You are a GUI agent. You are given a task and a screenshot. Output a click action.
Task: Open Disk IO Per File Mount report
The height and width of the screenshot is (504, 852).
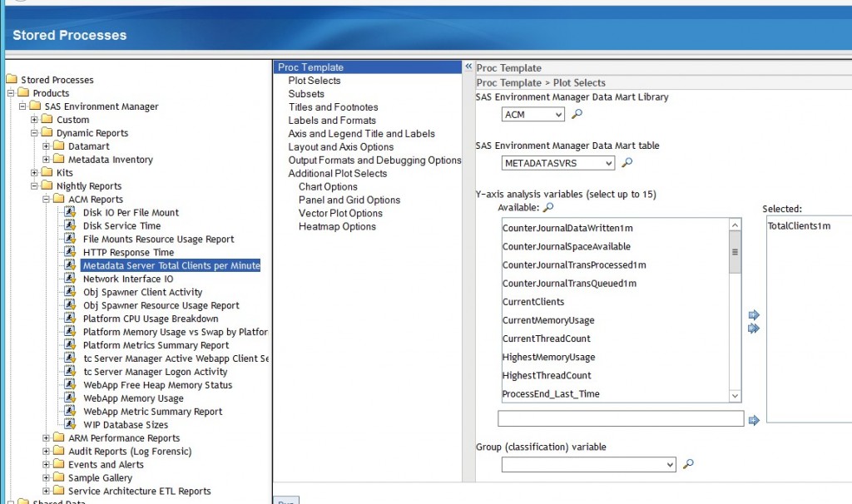pyautogui.click(x=131, y=213)
